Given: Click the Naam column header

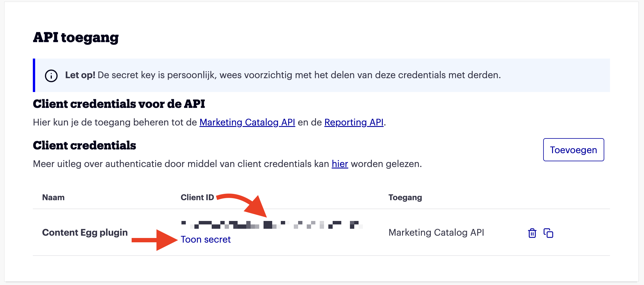Looking at the screenshot, I should click(53, 198).
